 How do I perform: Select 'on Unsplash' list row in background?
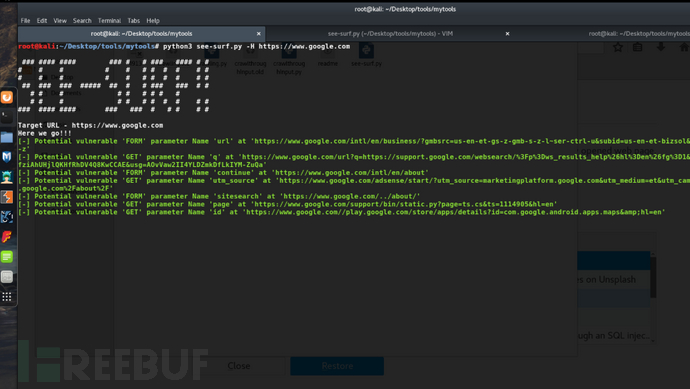click(x=614, y=279)
